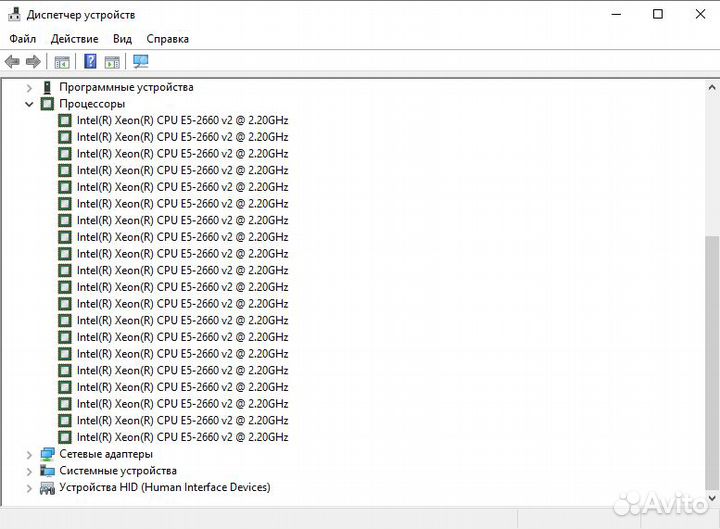Open the Справка menu
Image resolution: width=720 pixels, height=529 pixels.
[168, 39]
